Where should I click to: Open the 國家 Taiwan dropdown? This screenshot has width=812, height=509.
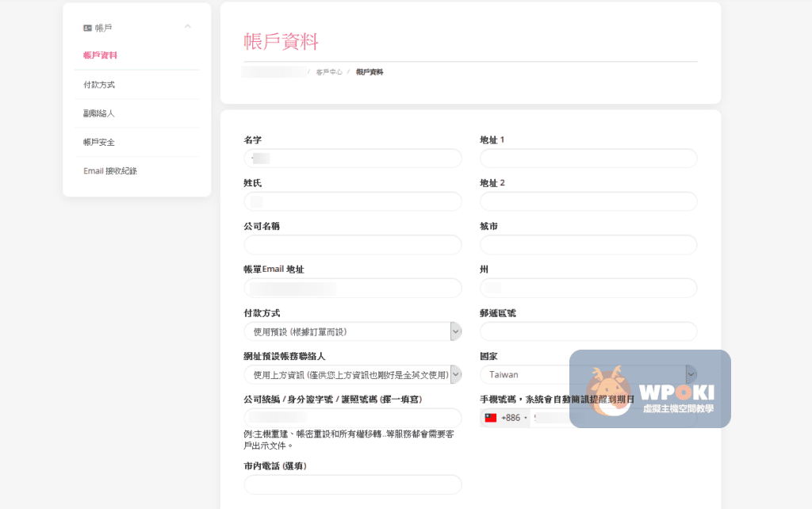588,374
